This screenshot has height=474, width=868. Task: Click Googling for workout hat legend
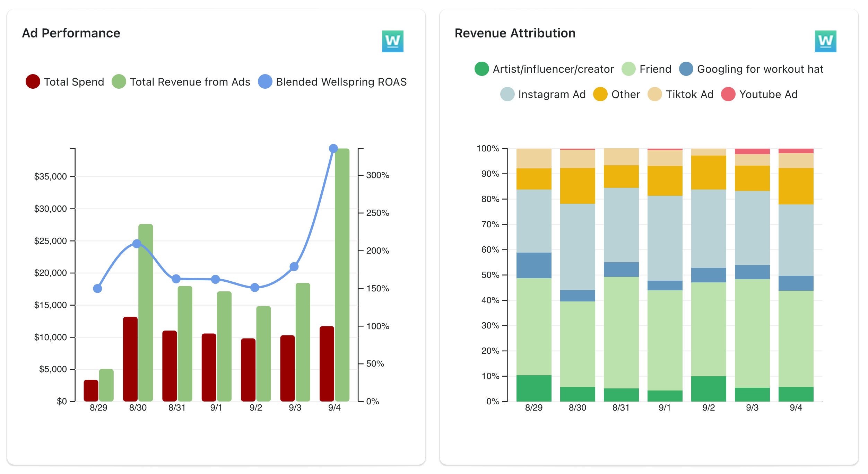751,69
